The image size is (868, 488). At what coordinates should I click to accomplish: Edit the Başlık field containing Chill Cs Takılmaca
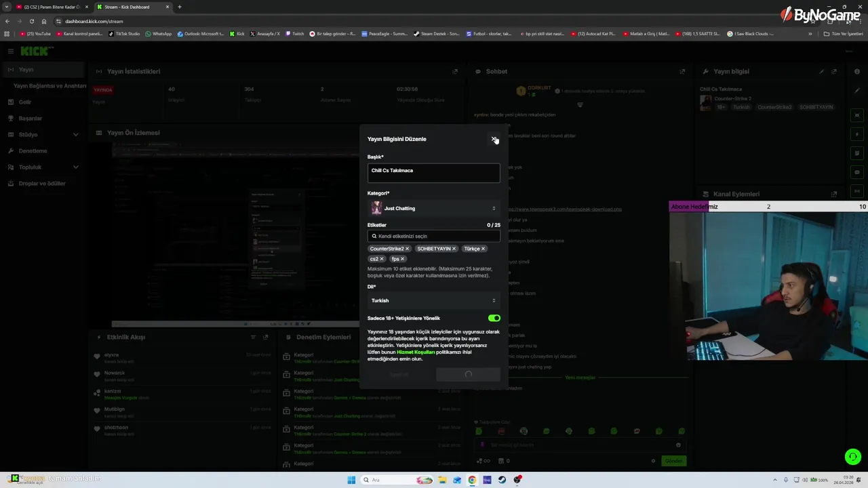point(433,173)
